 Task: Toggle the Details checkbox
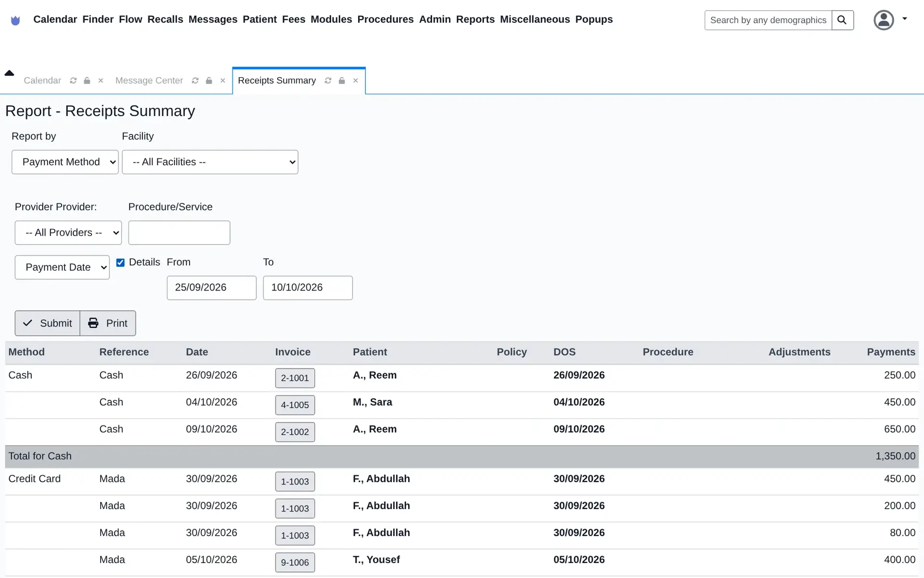pos(120,263)
